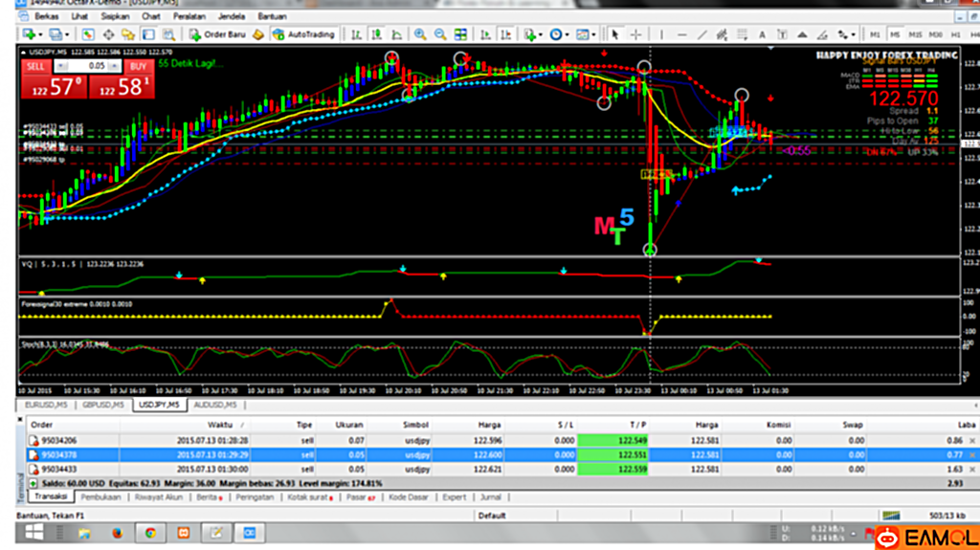980x550 pixels.
Task: Open the indicators list icon
Action: click(529, 34)
